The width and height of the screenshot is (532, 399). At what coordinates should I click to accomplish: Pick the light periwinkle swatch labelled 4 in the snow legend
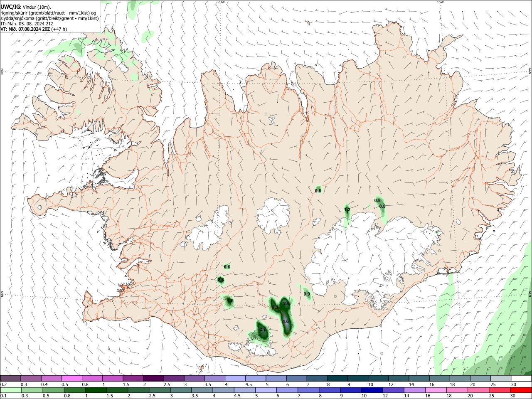[x=235, y=379]
